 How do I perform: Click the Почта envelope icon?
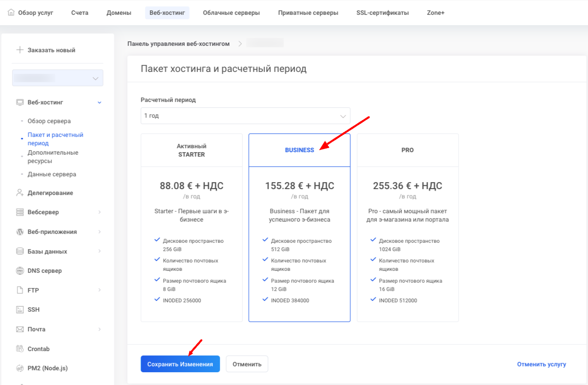click(x=20, y=329)
